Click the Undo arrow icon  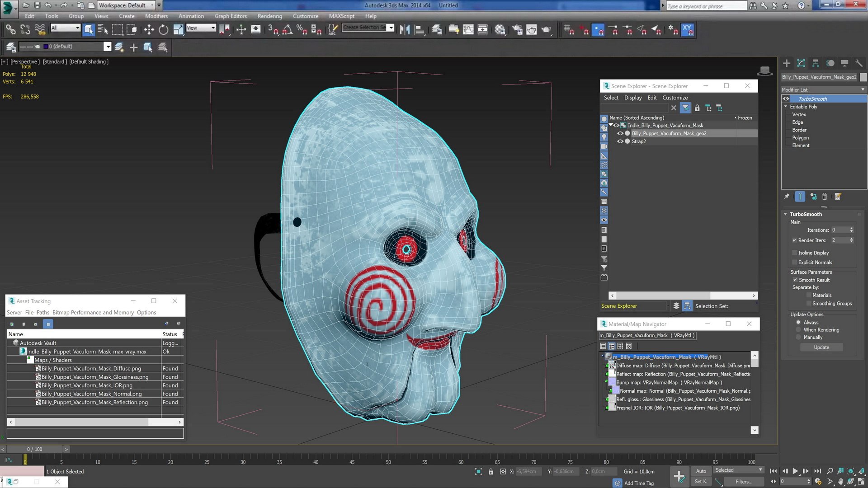pos(48,5)
